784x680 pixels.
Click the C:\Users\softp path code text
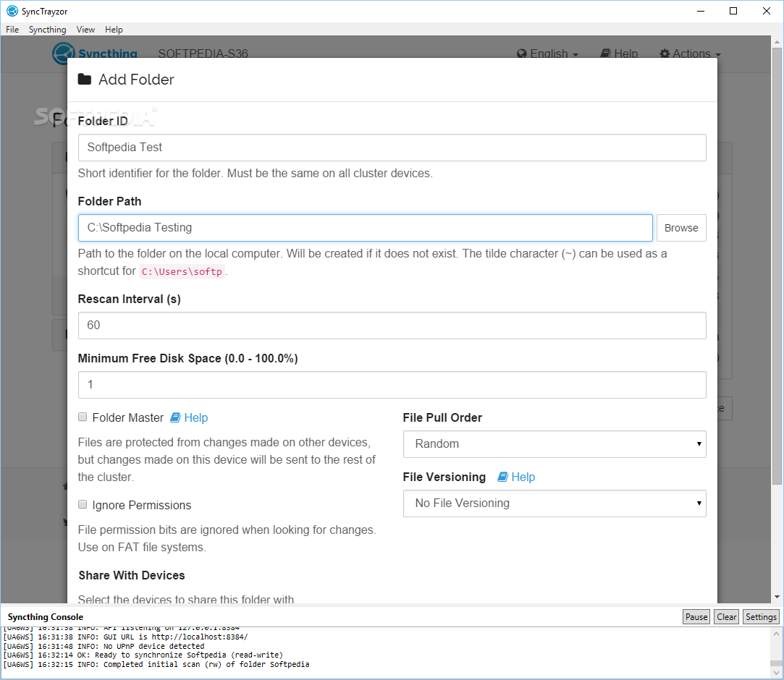182,271
